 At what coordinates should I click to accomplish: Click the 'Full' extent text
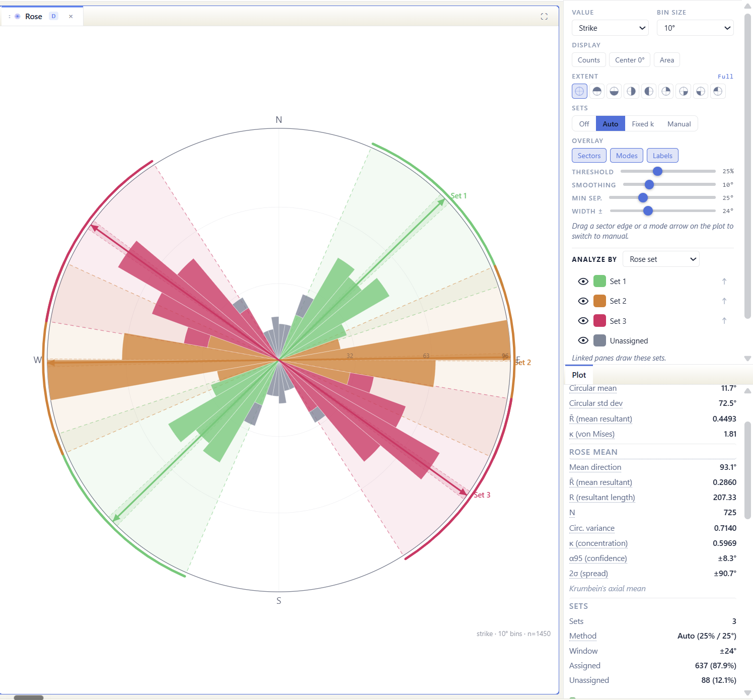[x=725, y=77]
